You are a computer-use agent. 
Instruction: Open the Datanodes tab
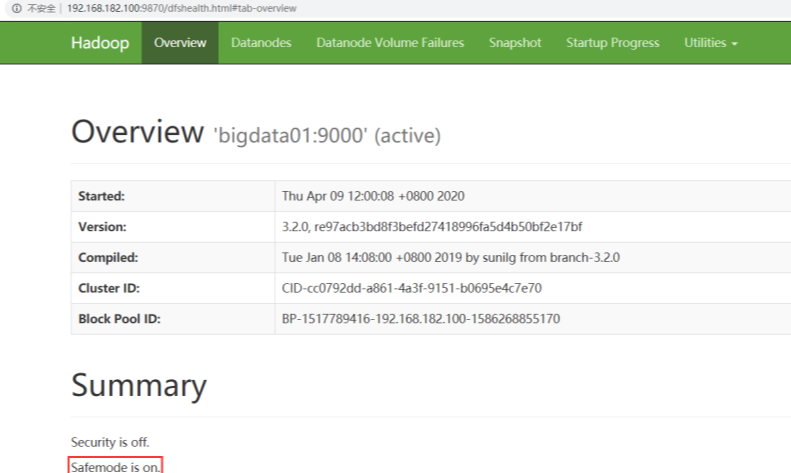click(x=261, y=43)
